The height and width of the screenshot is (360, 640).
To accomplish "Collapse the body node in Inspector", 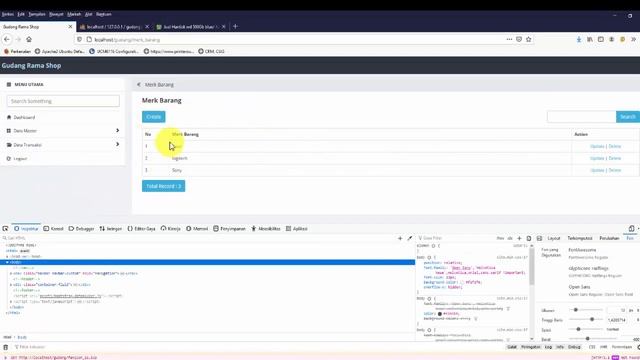I will click(x=7, y=262).
